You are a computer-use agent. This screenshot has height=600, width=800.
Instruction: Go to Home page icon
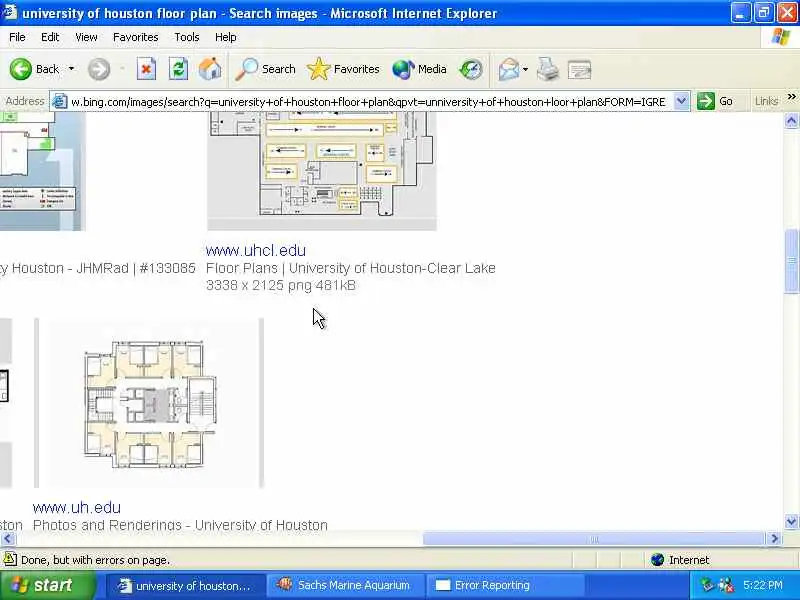point(210,69)
